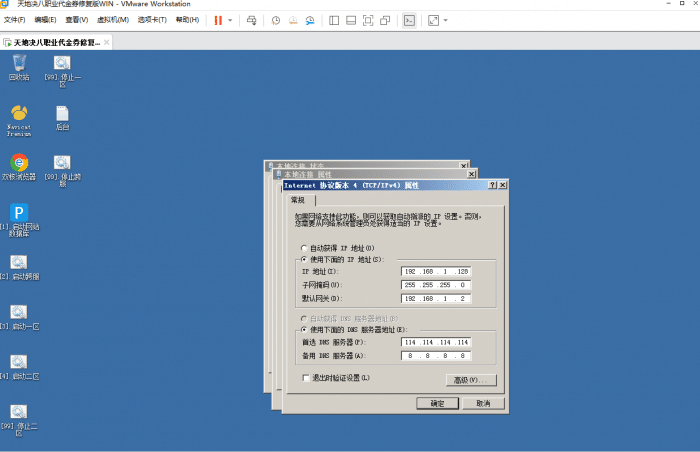Select the Recycle Bin desktop icon
Screen dimensions: 700x452
tap(19, 63)
